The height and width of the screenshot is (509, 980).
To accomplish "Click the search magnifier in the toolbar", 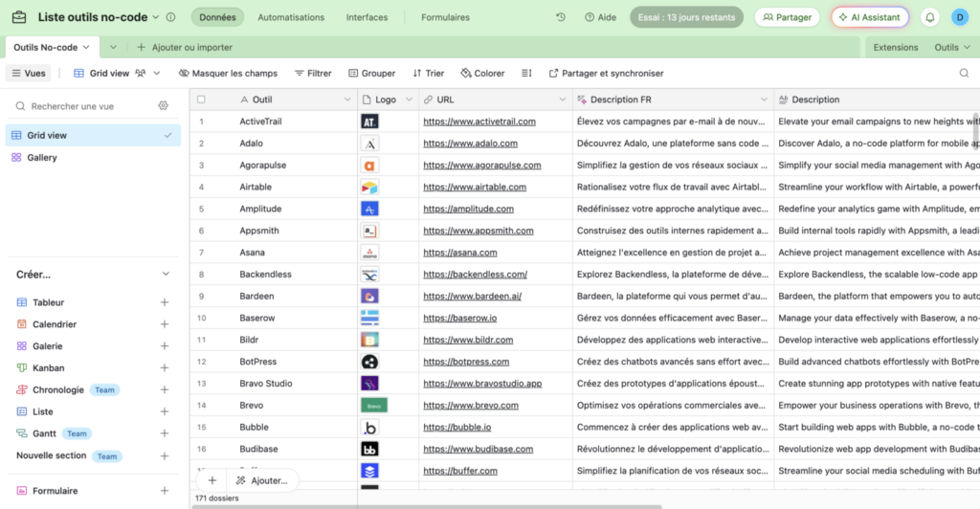I will coord(964,73).
